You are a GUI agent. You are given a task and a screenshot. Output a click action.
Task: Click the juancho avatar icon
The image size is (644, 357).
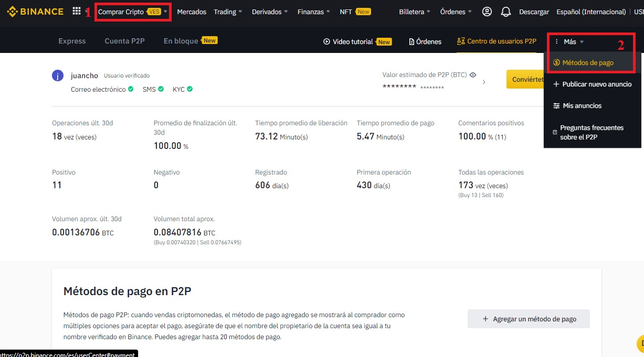coord(58,75)
